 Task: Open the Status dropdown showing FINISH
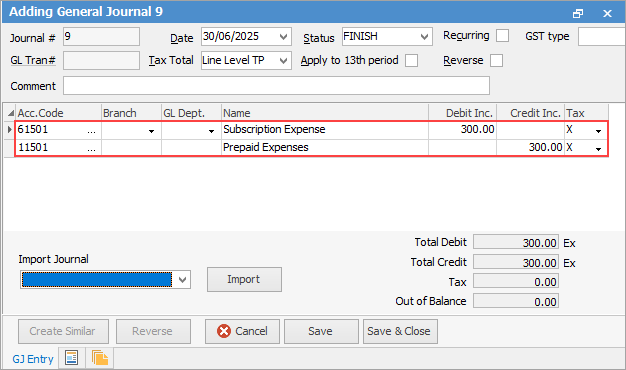pyautogui.click(x=424, y=37)
